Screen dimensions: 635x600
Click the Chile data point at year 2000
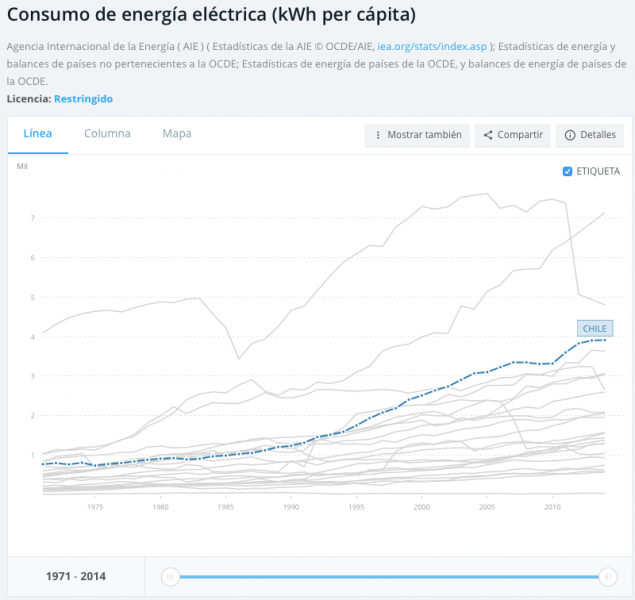pos(422,395)
